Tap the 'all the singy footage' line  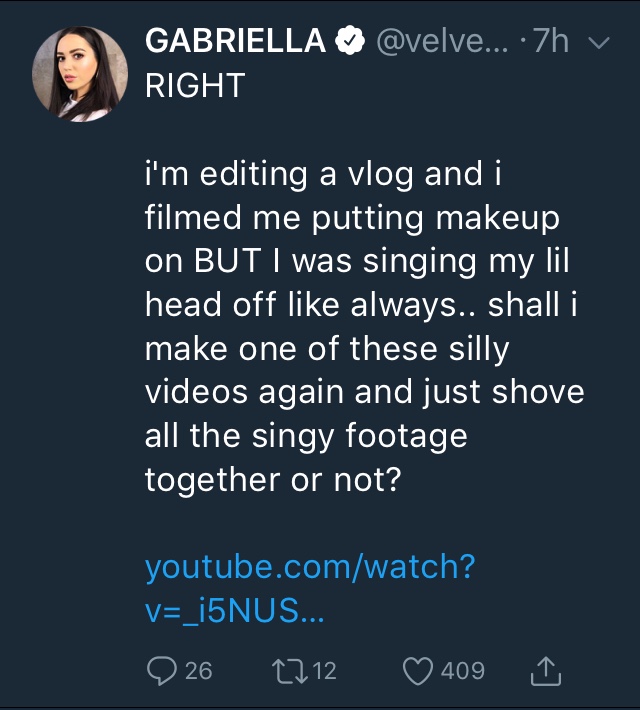[306, 437]
